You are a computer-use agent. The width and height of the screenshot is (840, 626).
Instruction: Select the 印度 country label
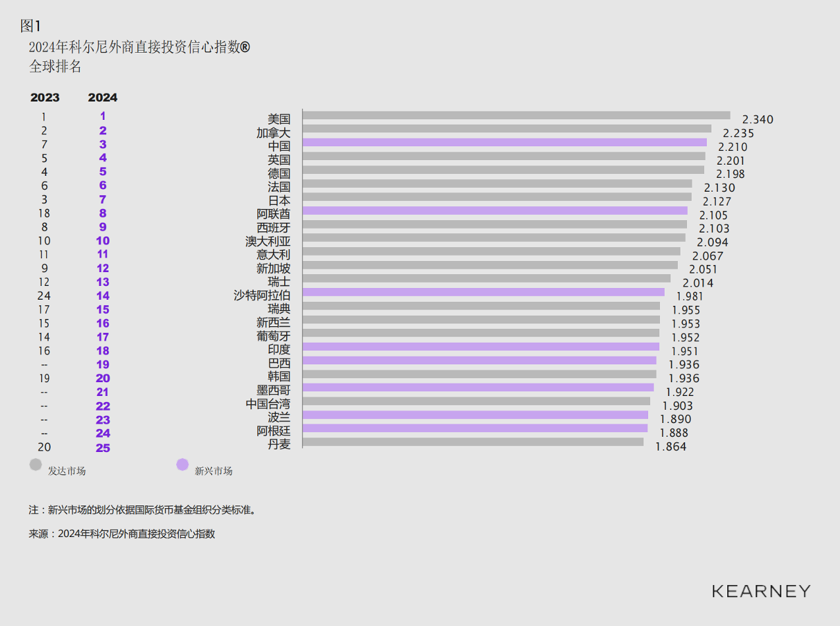279,349
